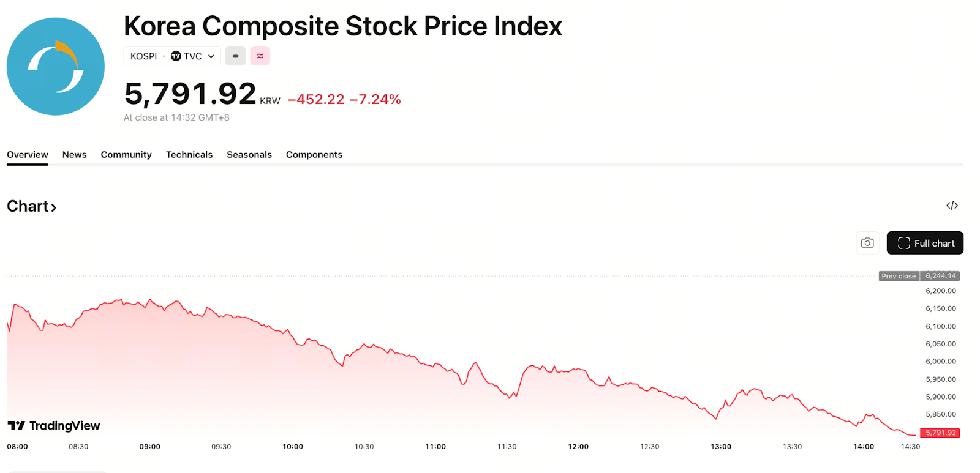This screenshot has height=473, width=980.
Task: Open the Community tab
Action: 126,155
